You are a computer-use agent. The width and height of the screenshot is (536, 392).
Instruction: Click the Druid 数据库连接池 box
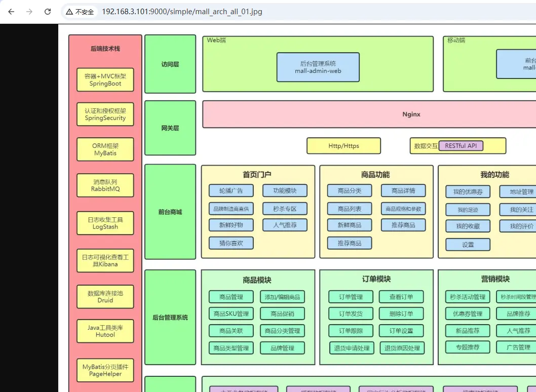point(105,296)
